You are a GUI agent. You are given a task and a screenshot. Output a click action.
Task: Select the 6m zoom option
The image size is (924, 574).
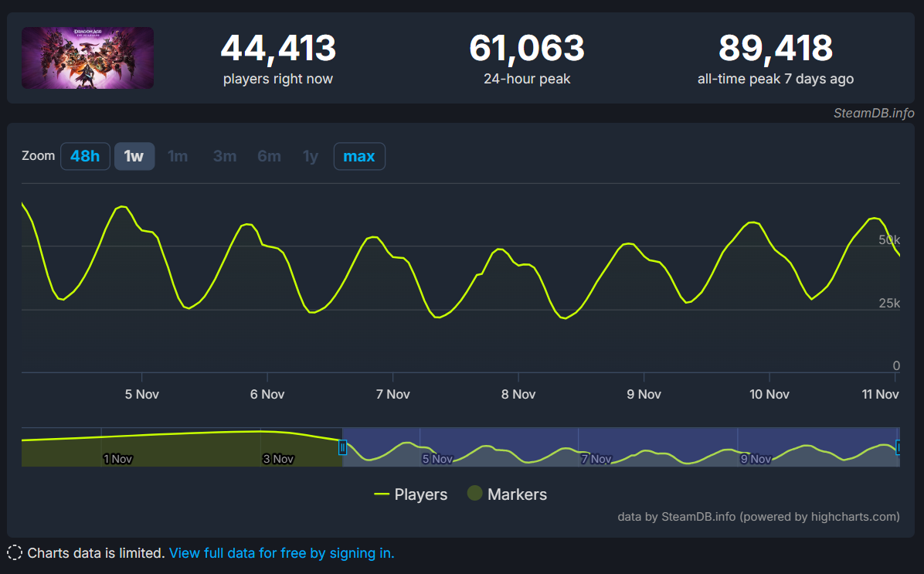[270, 156]
